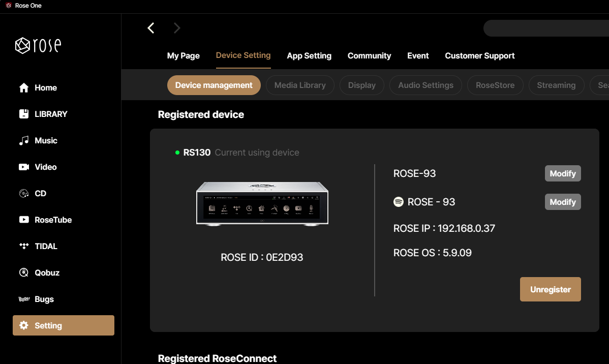Open the Audio Settings category
Image resolution: width=609 pixels, height=364 pixels.
(x=425, y=85)
